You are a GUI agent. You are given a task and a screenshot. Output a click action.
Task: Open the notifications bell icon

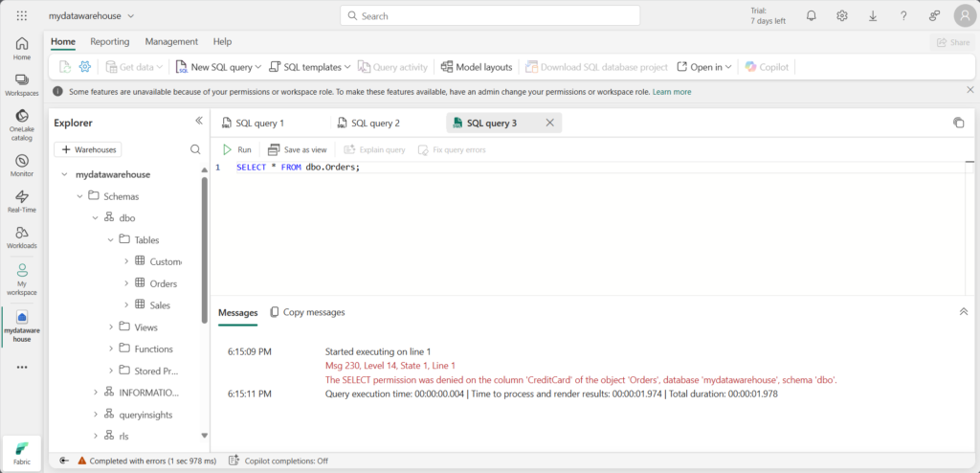[812, 16]
